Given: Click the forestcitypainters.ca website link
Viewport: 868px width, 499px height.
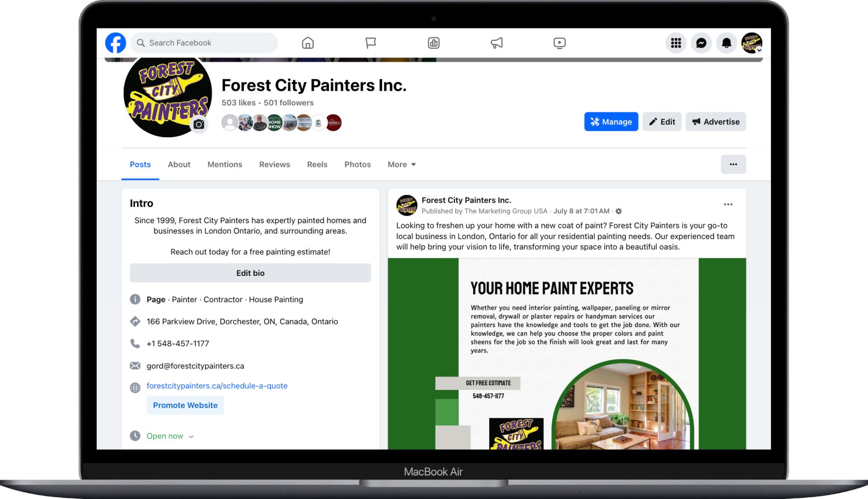Looking at the screenshot, I should (x=217, y=385).
